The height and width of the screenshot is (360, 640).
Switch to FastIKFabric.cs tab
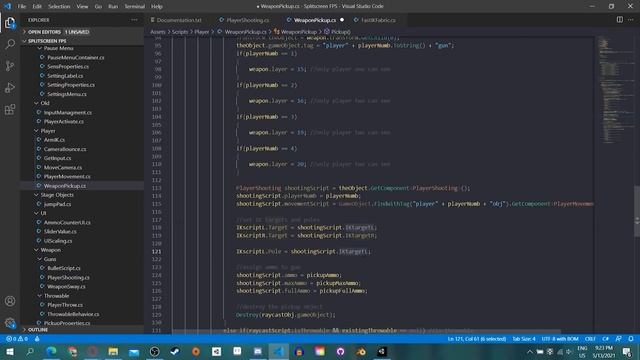[x=378, y=20]
